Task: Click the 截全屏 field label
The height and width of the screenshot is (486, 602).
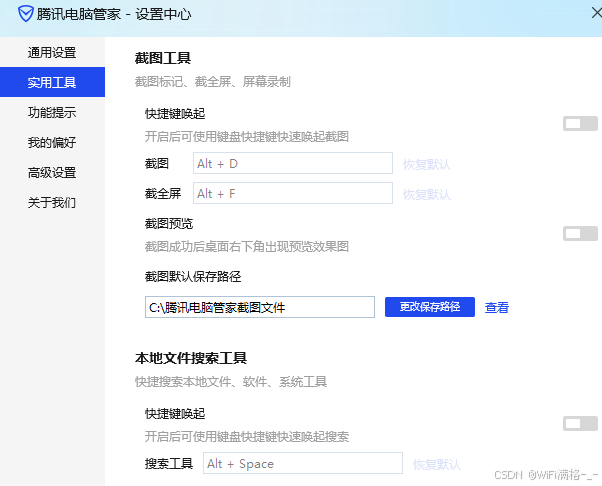Action: (x=163, y=193)
